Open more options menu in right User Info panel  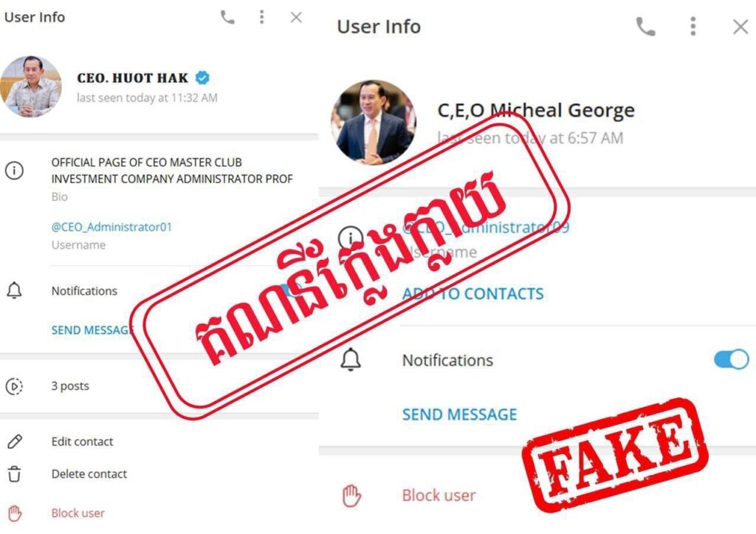coord(693,27)
